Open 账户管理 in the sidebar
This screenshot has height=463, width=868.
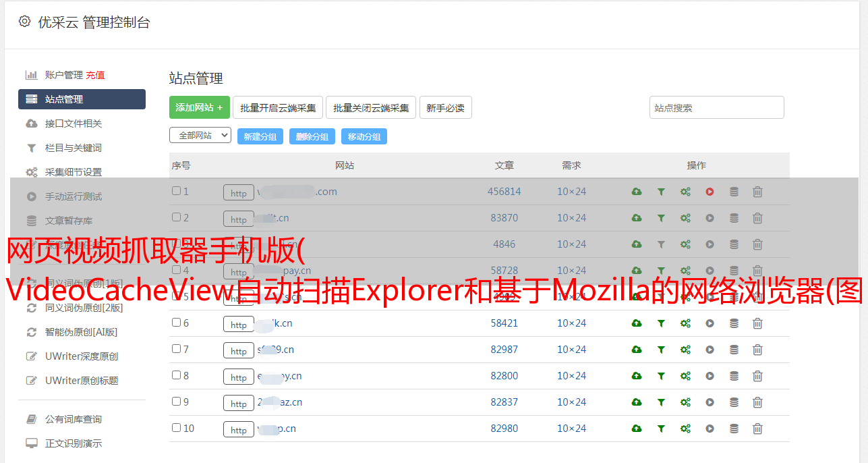point(63,75)
